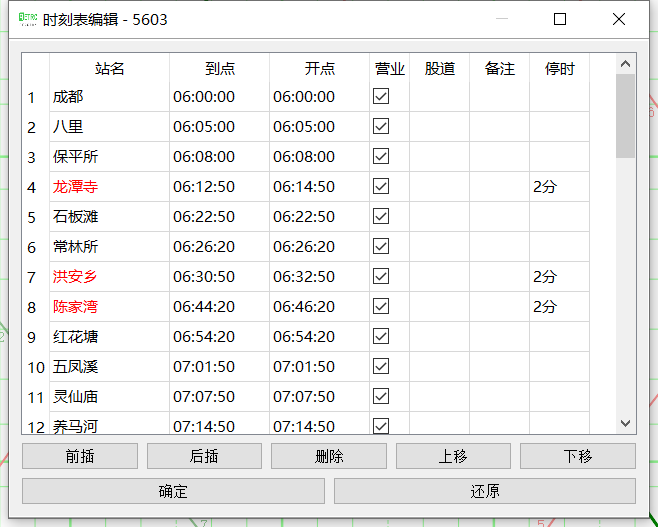Select the station name 八里
The image size is (658, 527).
tap(68, 127)
